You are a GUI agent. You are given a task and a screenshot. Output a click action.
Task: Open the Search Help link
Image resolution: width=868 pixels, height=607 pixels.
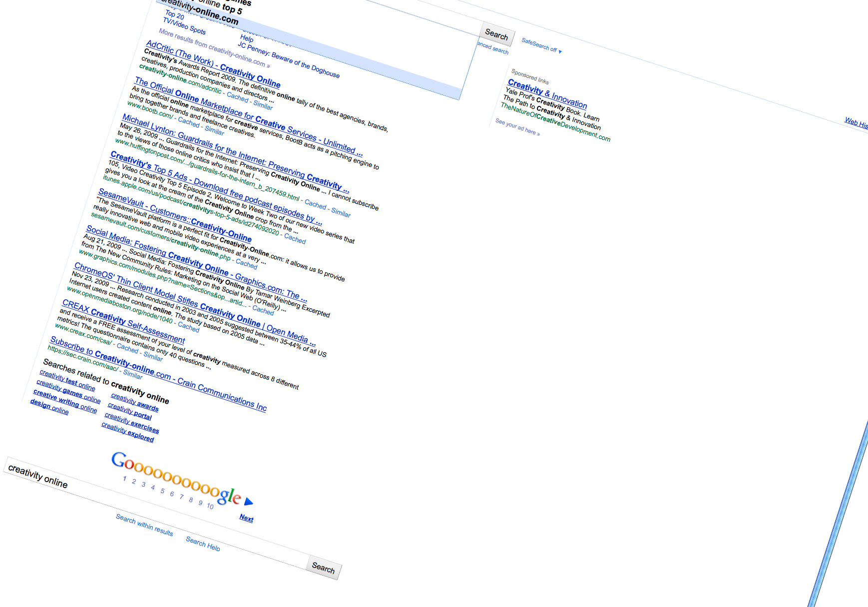[x=203, y=544]
